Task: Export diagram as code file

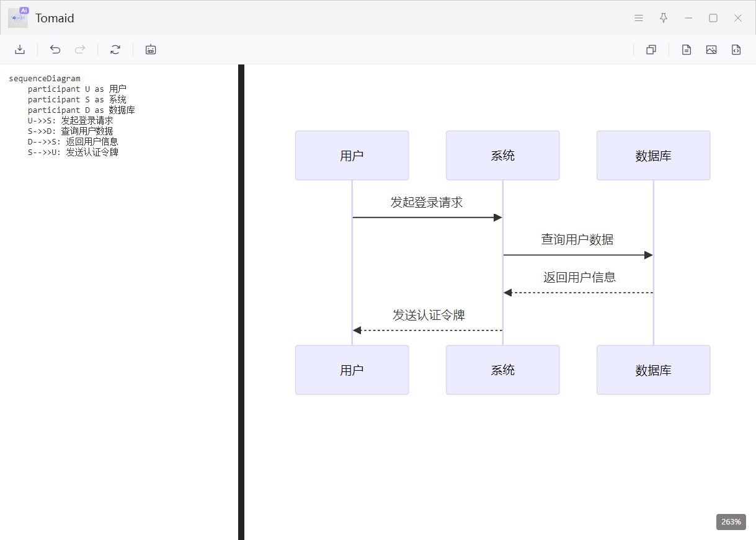Action: click(x=736, y=50)
